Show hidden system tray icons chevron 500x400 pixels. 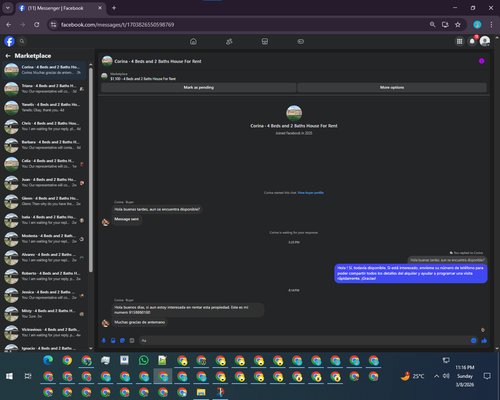pyautogui.click(x=436, y=376)
